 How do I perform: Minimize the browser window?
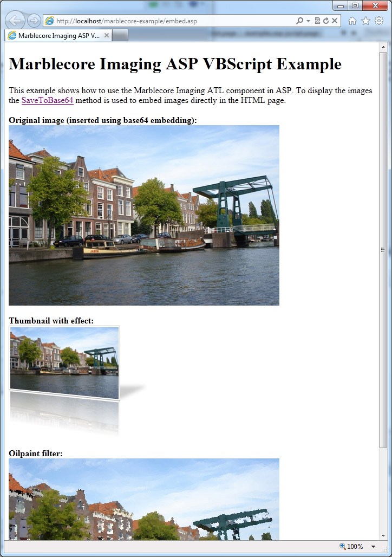tap(341, 5)
